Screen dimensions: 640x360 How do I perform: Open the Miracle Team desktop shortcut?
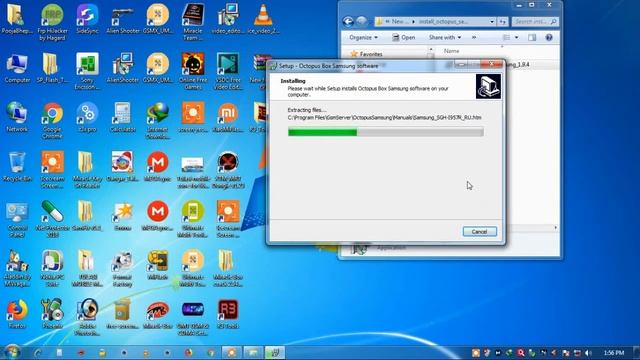193,21
